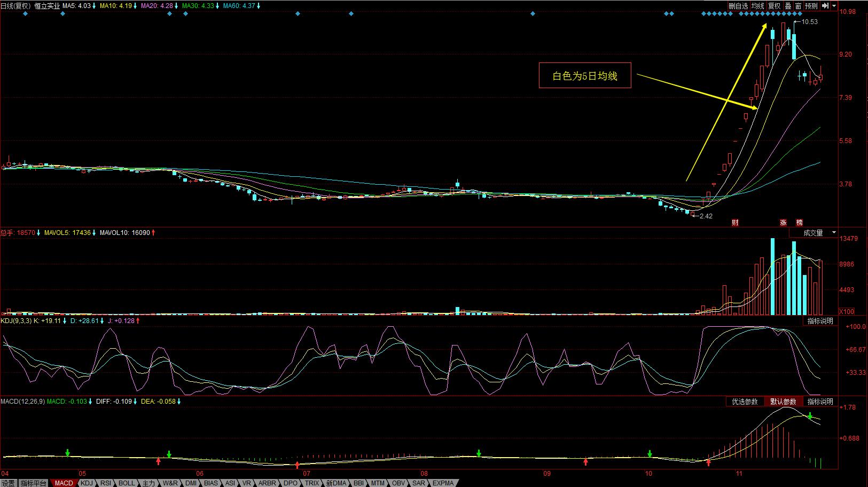
Task: Click the 窗 multi-window button
Action: [x=798, y=6]
